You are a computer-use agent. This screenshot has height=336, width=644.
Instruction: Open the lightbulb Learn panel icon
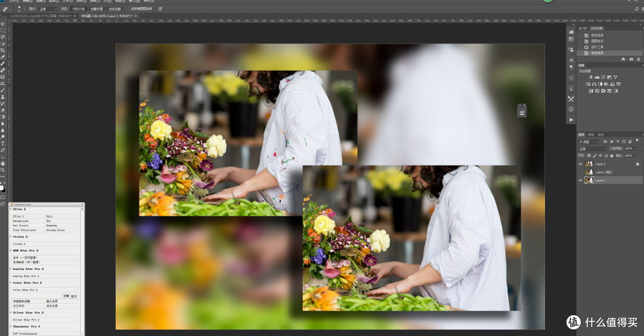pos(571,88)
